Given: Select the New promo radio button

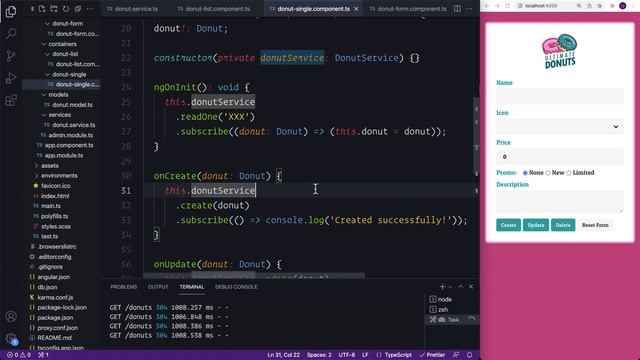Looking at the screenshot, I should [x=548, y=173].
